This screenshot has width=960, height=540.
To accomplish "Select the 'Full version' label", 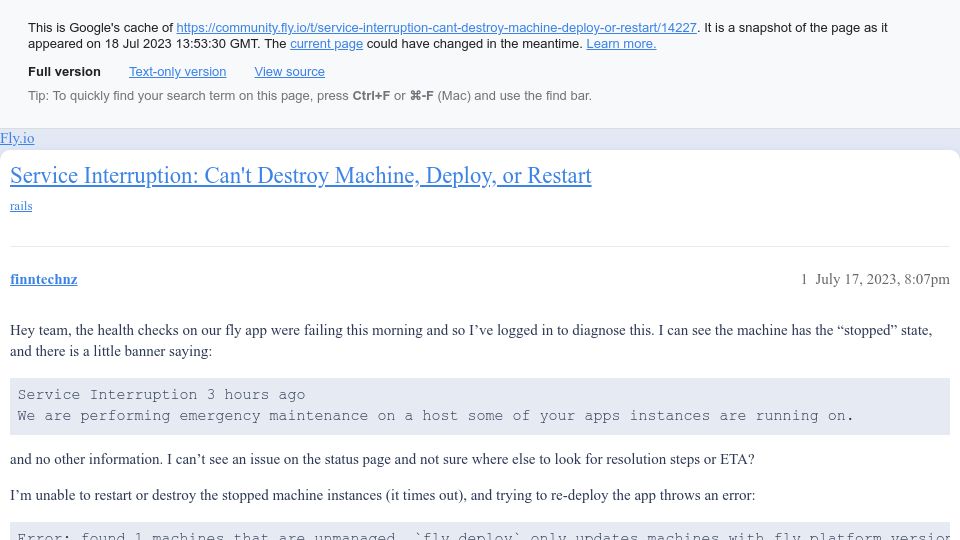I will click(64, 72).
